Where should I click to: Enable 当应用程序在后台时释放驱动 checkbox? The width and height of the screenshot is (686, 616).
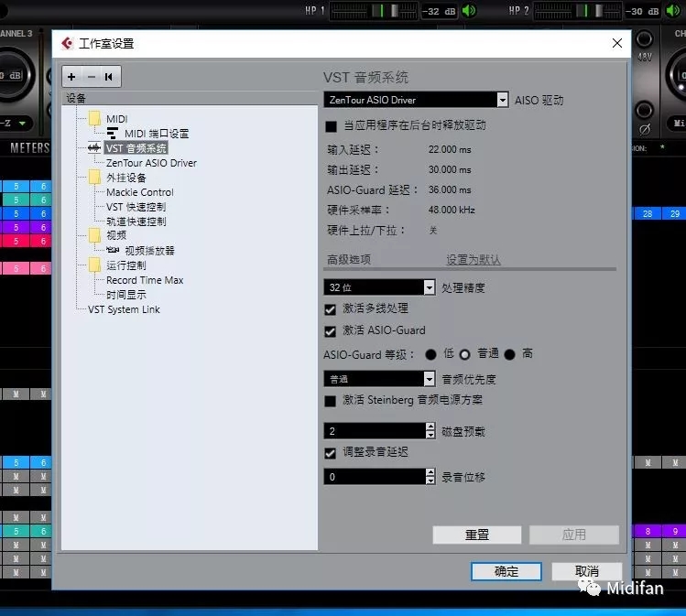click(x=332, y=125)
